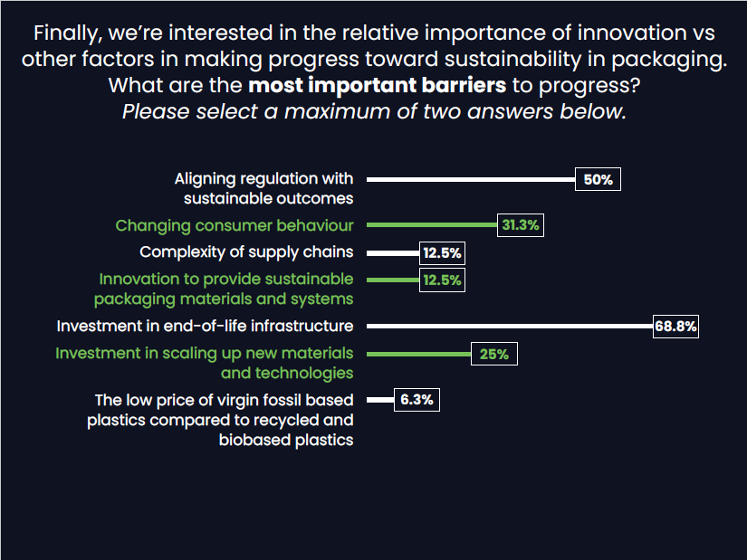Click the end-of-life infrastructure bar
The height and width of the screenshot is (560, 747).
click(510, 327)
